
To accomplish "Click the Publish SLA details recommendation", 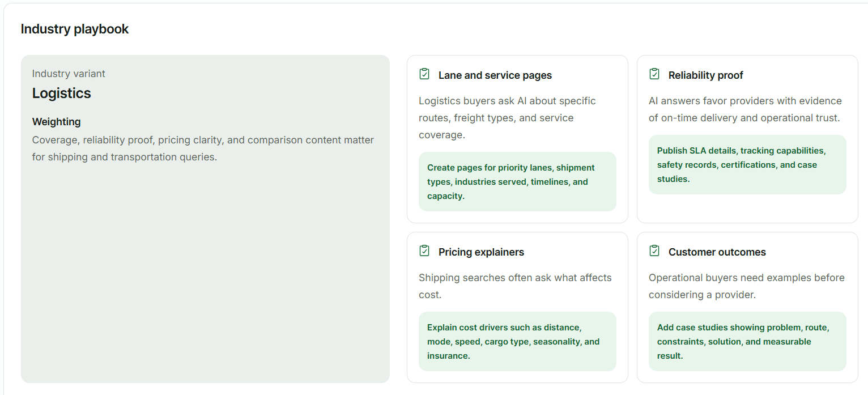I will tap(747, 165).
